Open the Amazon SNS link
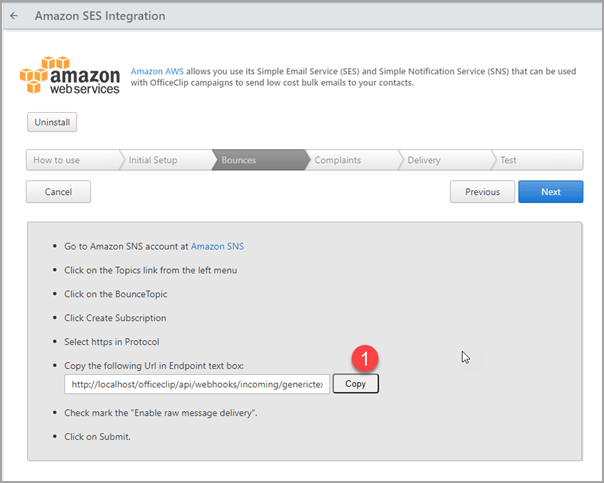This screenshot has width=604, height=483. (217, 246)
